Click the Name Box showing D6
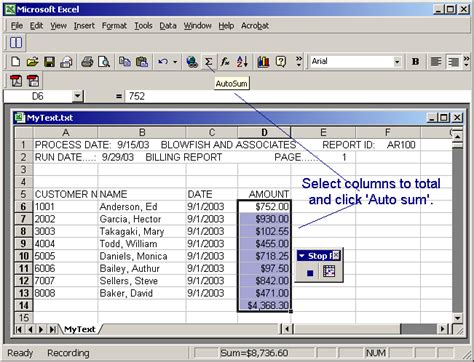This screenshot has width=474, height=362. click(38, 96)
